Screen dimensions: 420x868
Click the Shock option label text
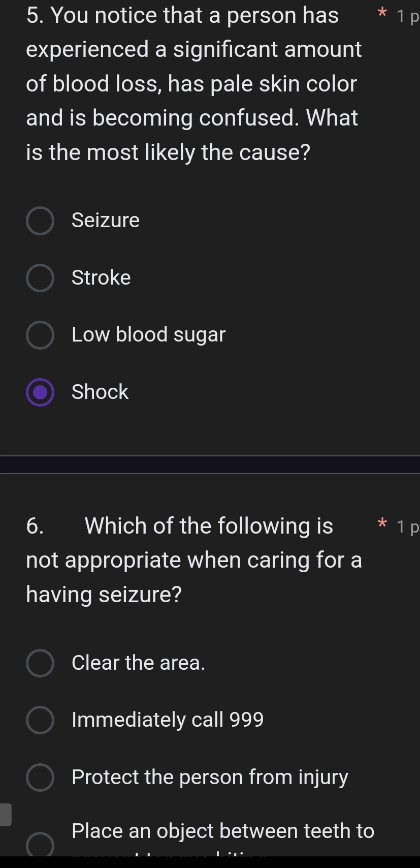pos(100,392)
